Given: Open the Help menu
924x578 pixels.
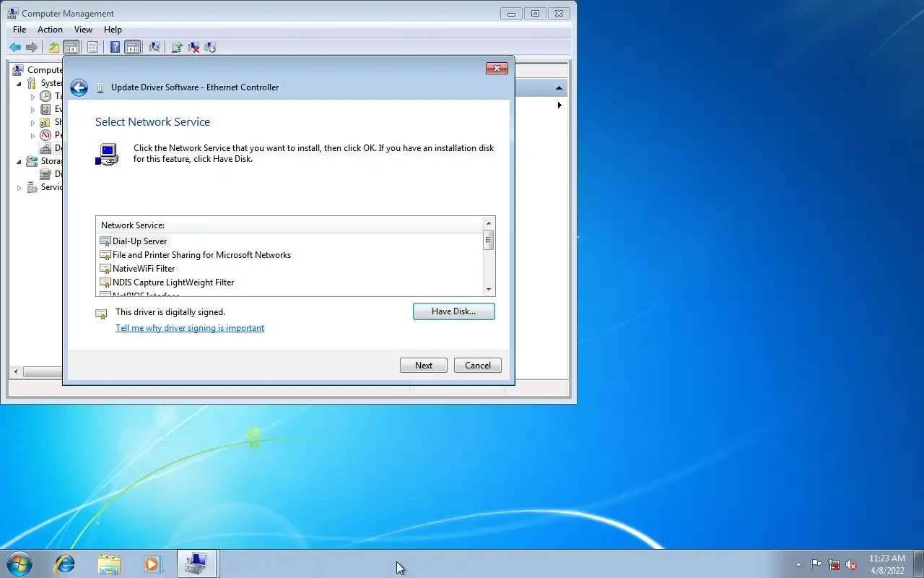Looking at the screenshot, I should point(113,30).
